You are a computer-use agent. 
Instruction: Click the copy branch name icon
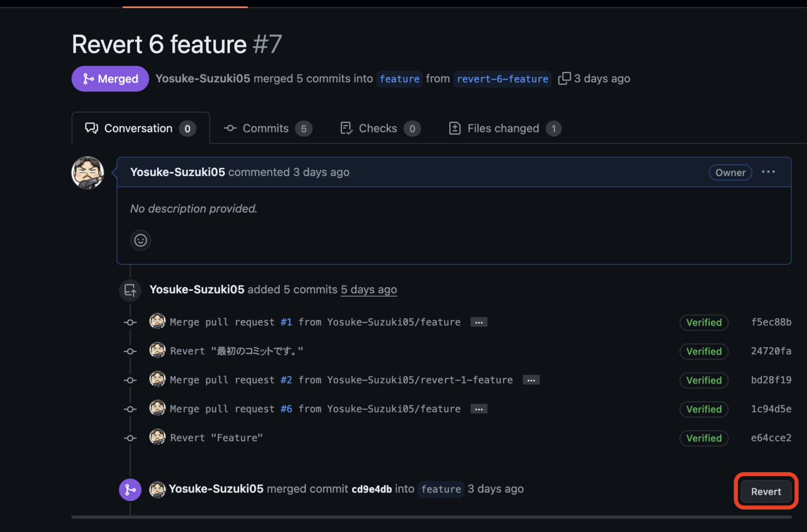click(564, 78)
